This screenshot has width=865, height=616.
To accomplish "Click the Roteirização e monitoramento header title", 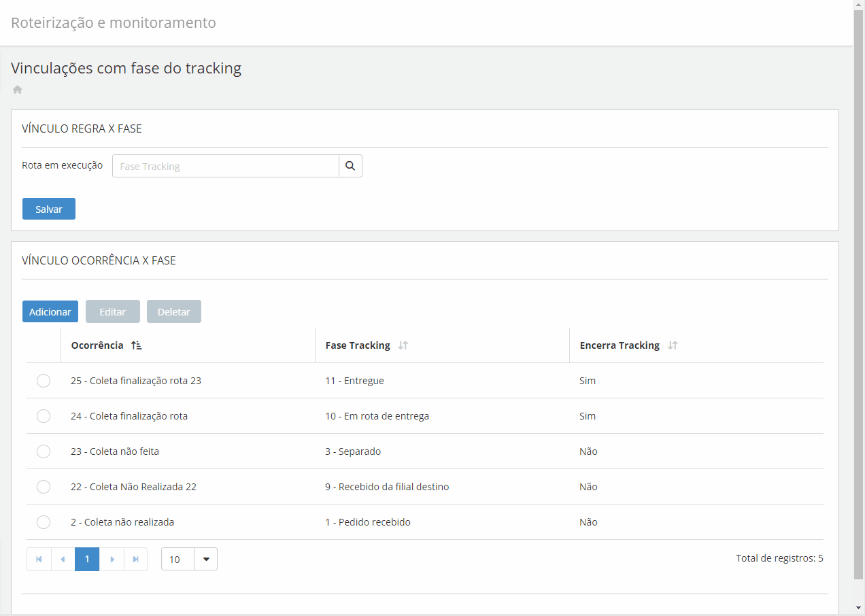I will (x=114, y=23).
